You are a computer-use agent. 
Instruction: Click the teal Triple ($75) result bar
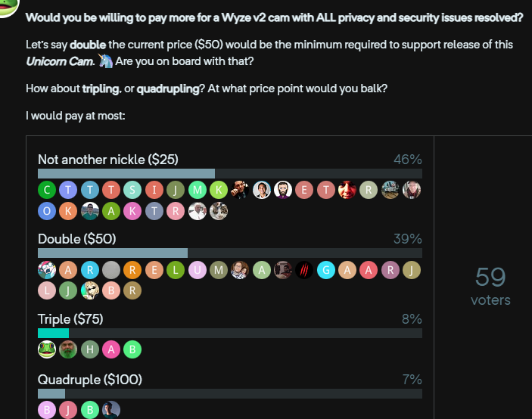pyautogui.click(x=53, y=333)
